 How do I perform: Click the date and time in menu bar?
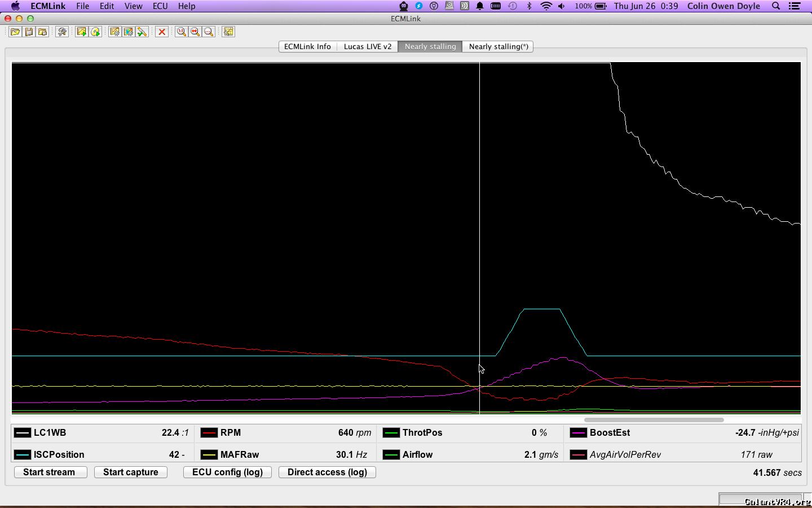click(646, 6)
